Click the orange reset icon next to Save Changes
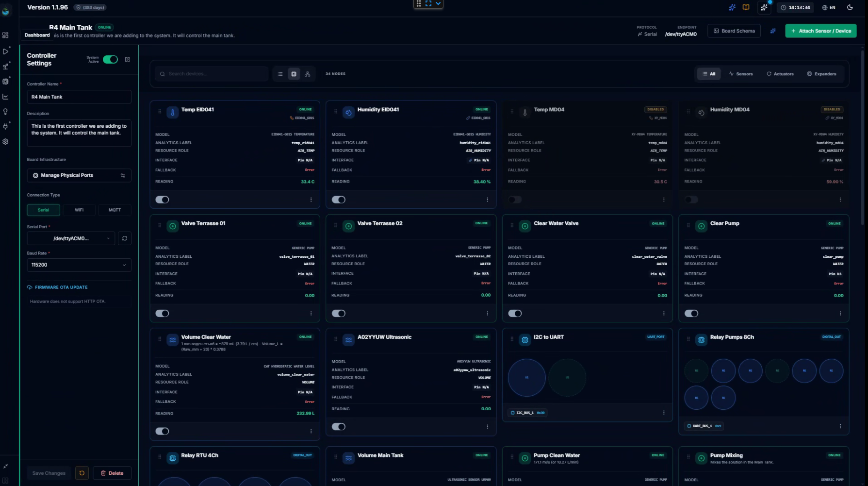 point(82,473)
